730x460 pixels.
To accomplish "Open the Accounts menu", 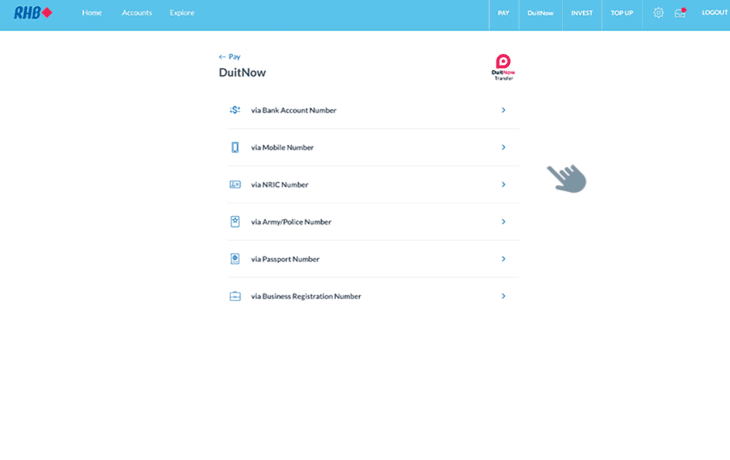I will pyautogui.click(x=136, y=13).
